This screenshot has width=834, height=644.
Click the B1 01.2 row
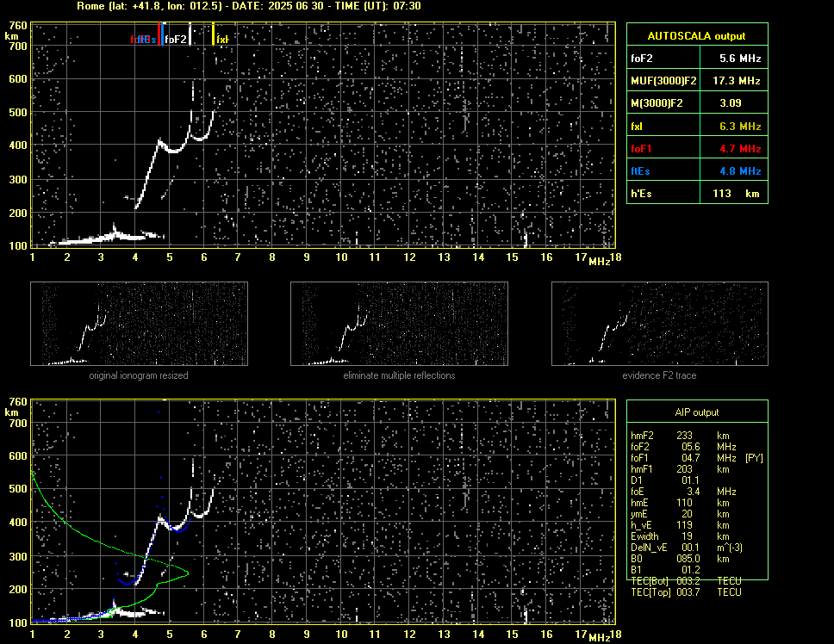tap(665, 570)
